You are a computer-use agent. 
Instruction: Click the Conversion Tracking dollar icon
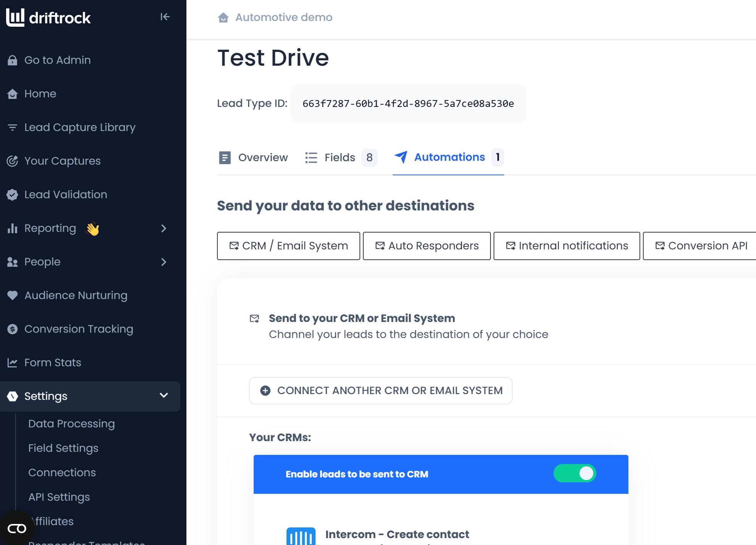[12, 329]
